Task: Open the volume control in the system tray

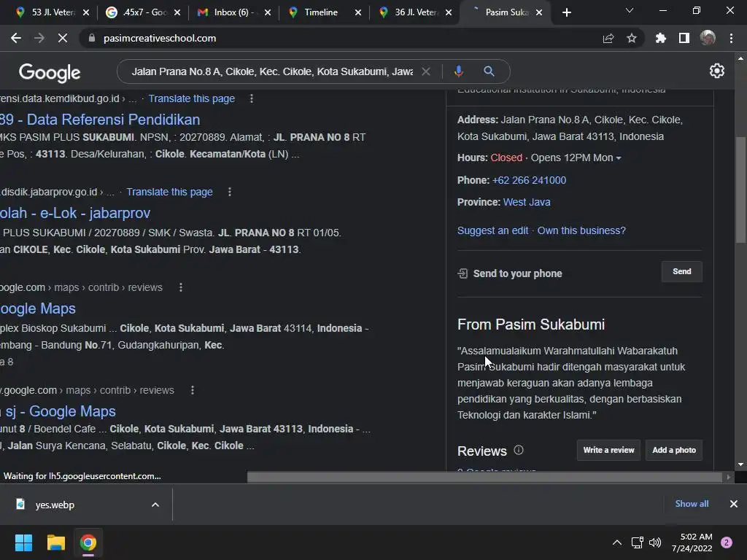Action: pyautogui.click(x=655, y=542)
